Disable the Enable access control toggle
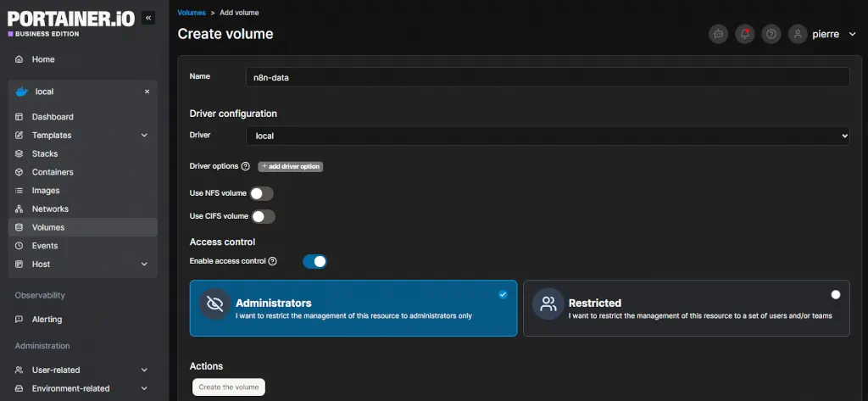 click(315, 261)
